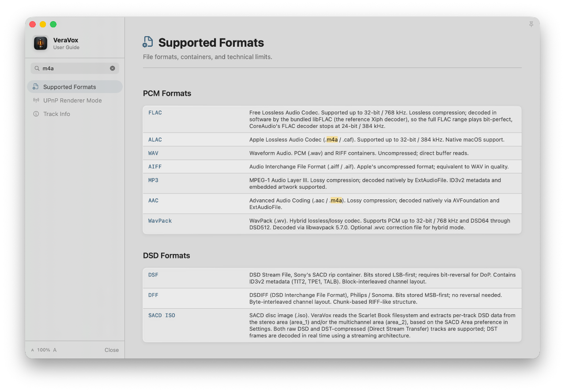Screen dimensions: 565x392
Task: Click the pin icon at top right
Action: (x=531, y=24)
